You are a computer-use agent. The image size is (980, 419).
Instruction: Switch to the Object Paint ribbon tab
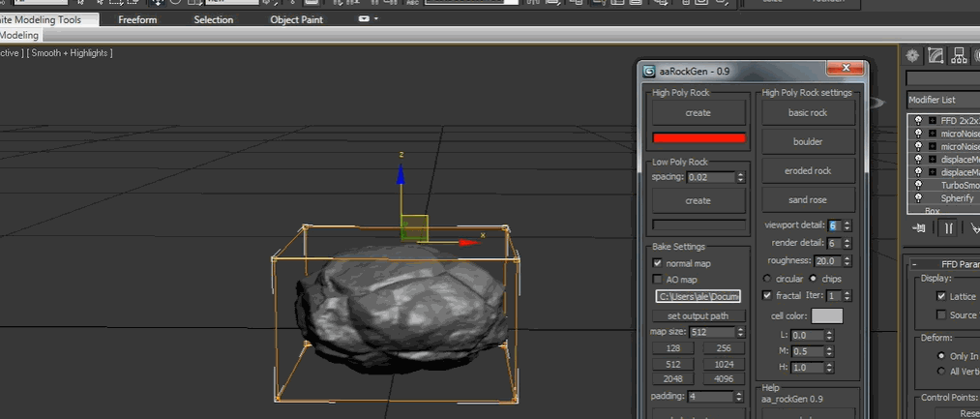point(296,20)
